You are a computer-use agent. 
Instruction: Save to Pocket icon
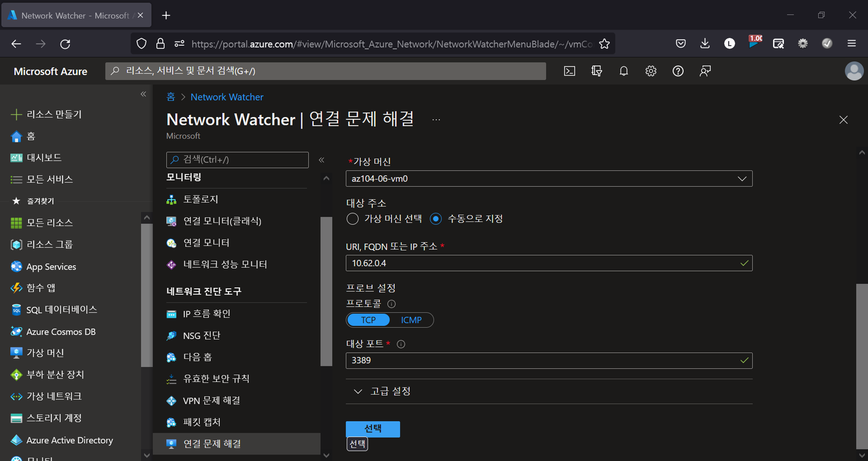tap(681, 43)
